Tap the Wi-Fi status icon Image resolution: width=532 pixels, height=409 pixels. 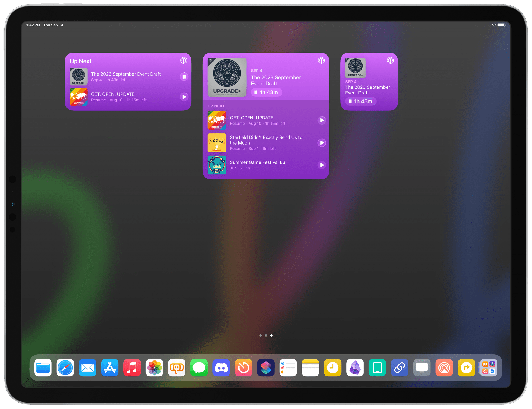coord(494,25)
